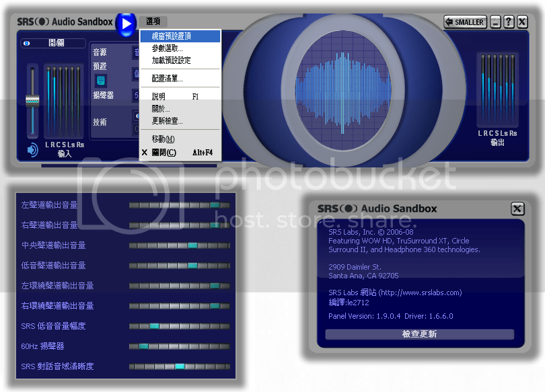Image resolution: width=545 pixels, height=392 pixels.
Task: Click the 編譯:le2712 text
Action: click(349, 303)
